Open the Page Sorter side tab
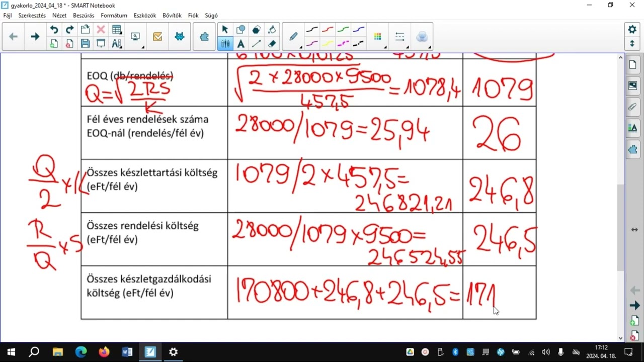The image size is (644, 362). [633, 65]
